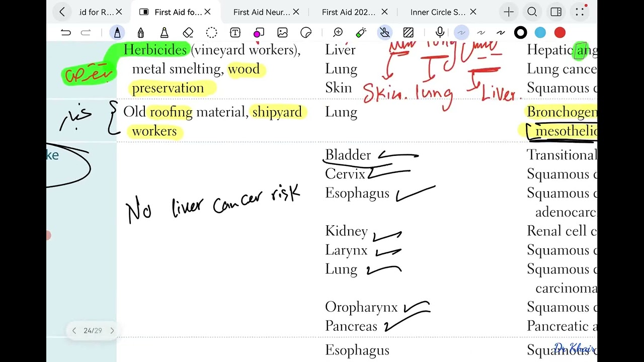Toggle finger touch drawing mode
This screenshot has width=644, height=362.
(x=385, y=33)
